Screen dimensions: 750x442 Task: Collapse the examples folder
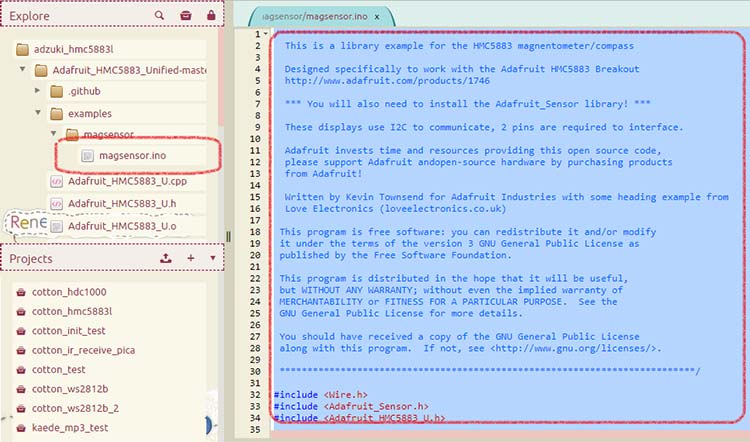pos(38,113)
